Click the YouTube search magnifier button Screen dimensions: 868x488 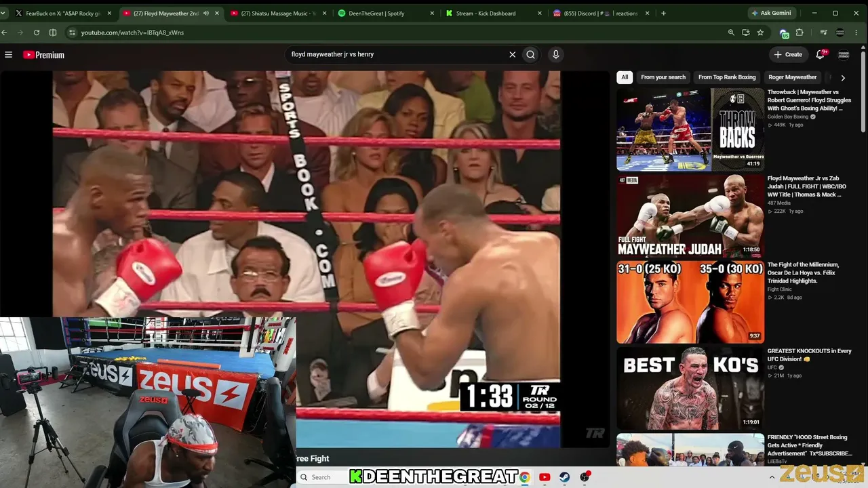coord(530,55)
